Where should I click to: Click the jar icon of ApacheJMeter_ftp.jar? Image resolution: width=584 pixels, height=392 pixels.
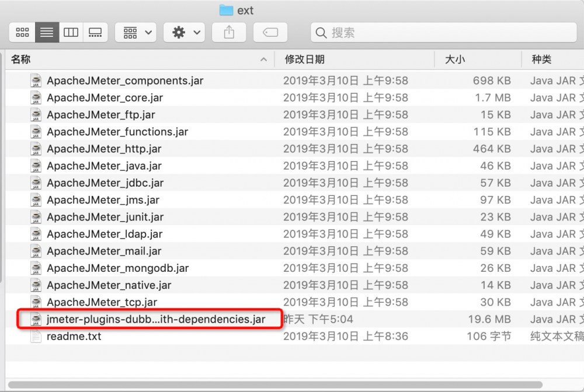point(36,114)
